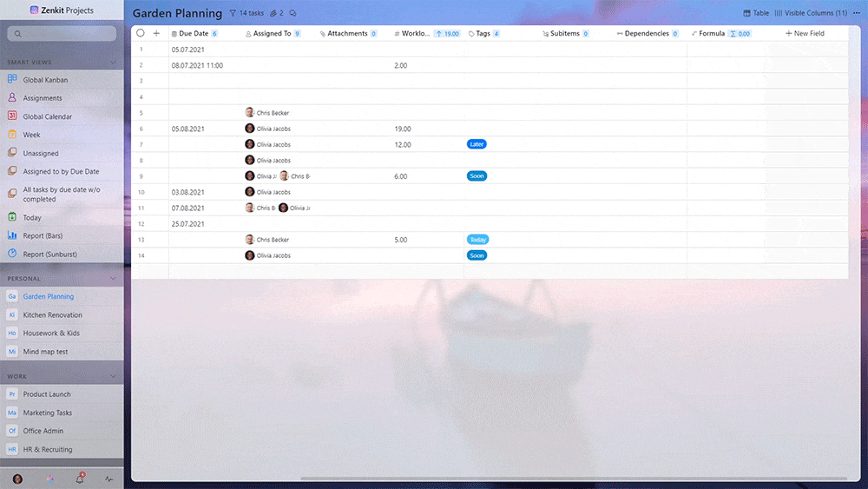Viewport: 868px width, 489px height.
Task: Collapse the Work section
Action: [x=113, y=377]
